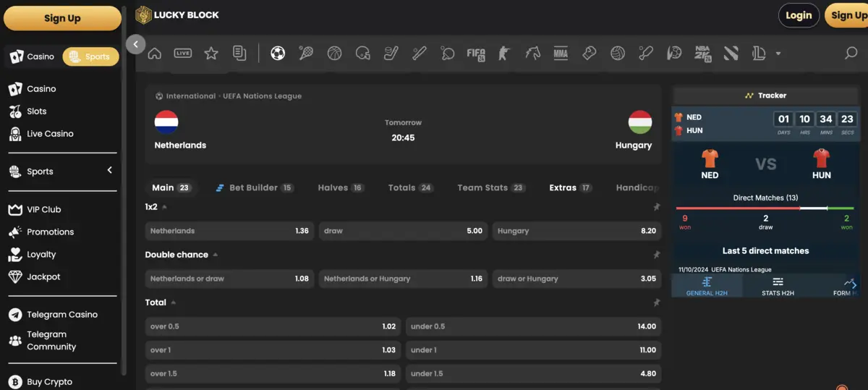
Task: Open favorites star icon
Action: click(x=211, y=53)
